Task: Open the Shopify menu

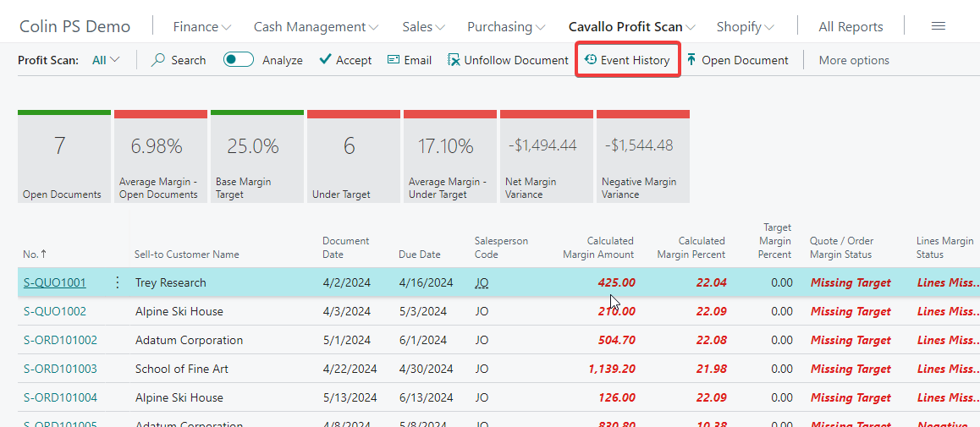Action: [x=745, y=26]
